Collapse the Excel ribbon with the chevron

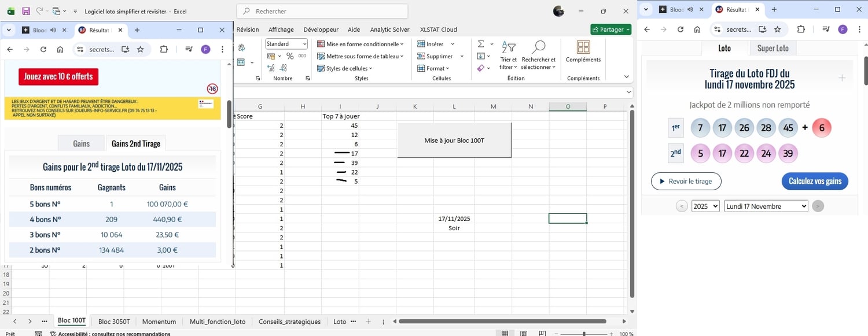click(626, 77)
